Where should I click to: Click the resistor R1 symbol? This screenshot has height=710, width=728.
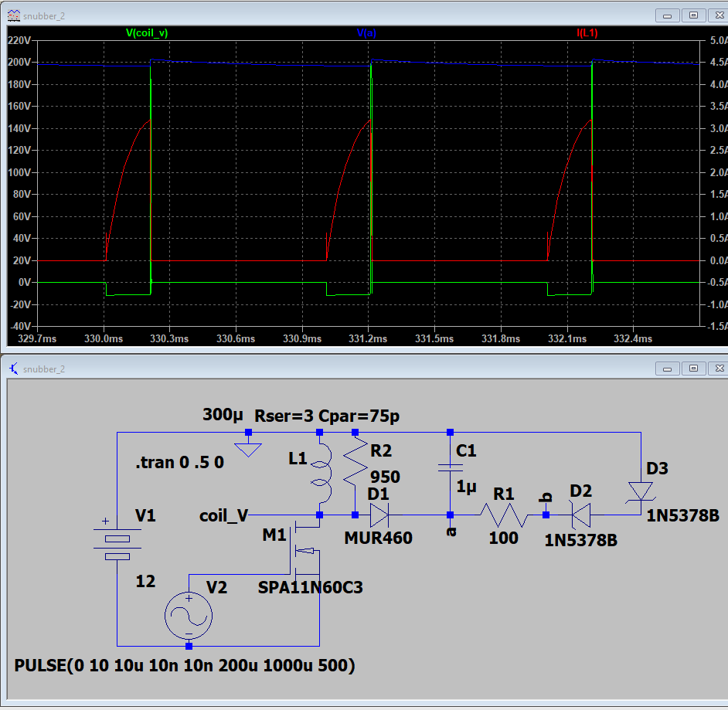tap(503, 515)
